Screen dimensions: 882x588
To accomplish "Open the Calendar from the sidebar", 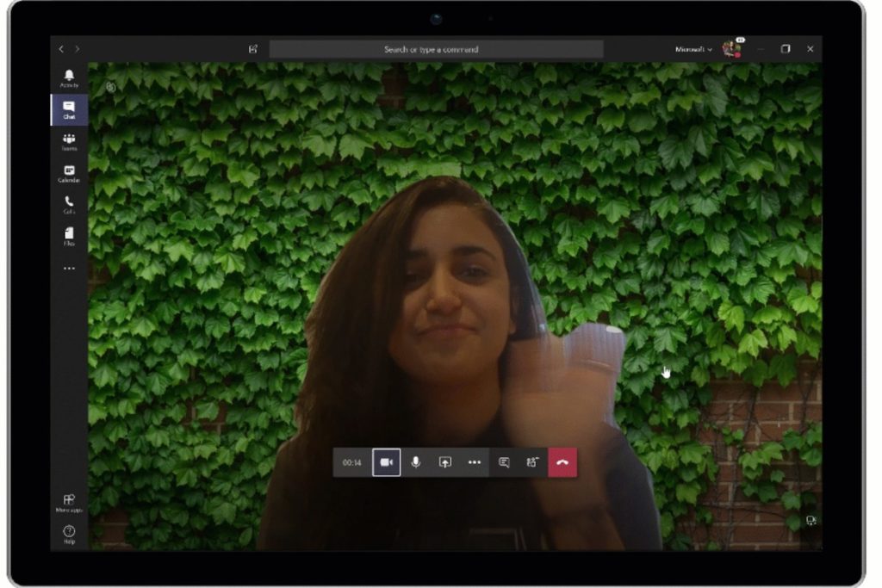I will (x=69, y=173).
